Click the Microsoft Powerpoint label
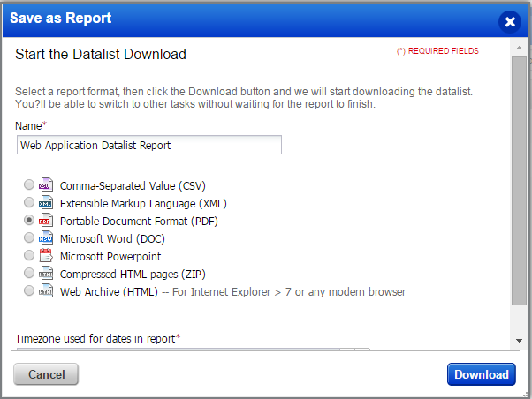Image resolution: width=532 pixels, height=399 pixels. [110, 256]
